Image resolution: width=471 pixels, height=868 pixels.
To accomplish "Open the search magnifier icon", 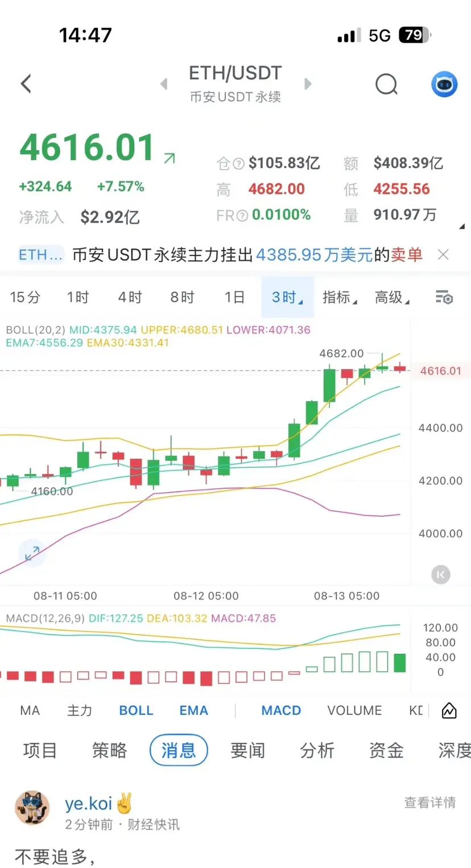I will tap(387, 85).
